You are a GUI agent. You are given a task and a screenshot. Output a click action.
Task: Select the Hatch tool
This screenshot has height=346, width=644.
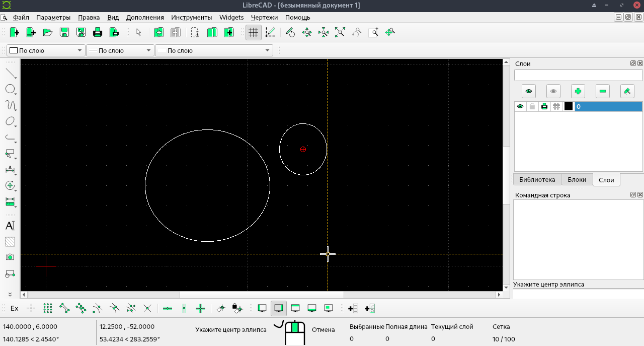click(x=10, y=241)
